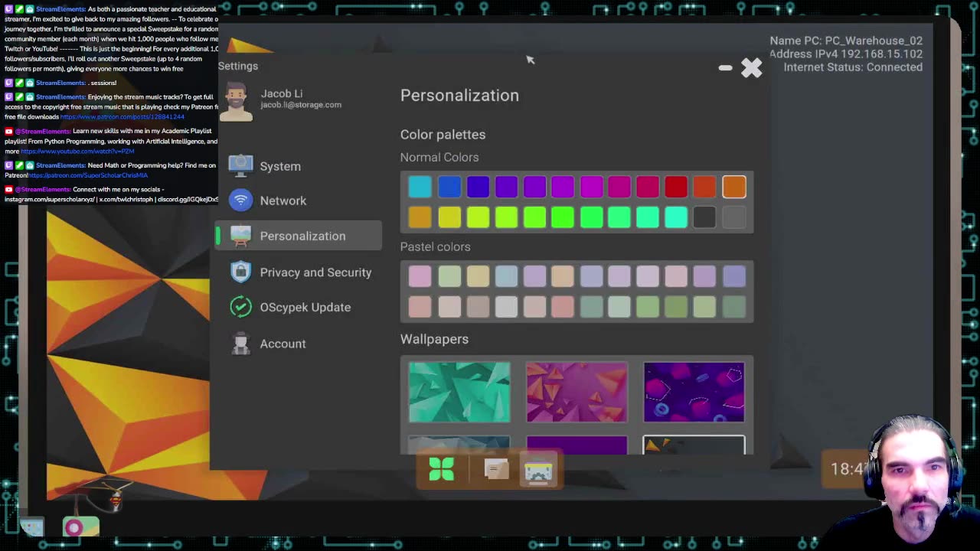This screenshot has width=980, height=551.
Task: Pick the amber gold color swatch
Action: 420,217
